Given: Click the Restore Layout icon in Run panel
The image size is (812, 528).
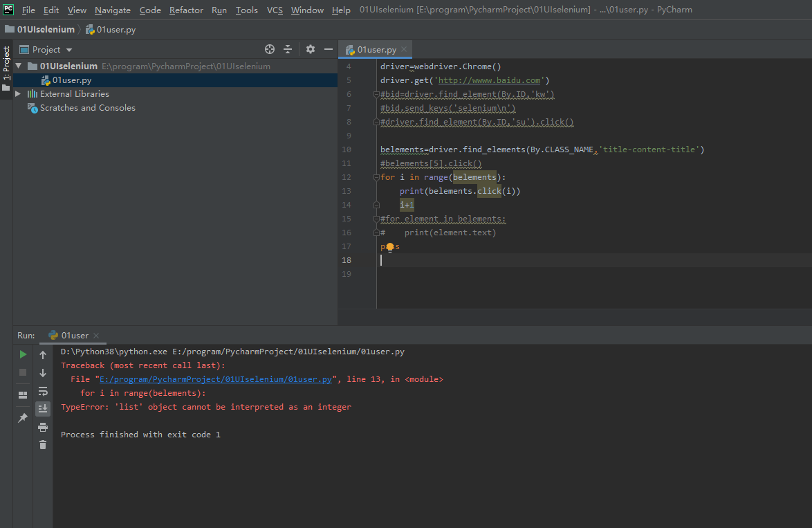Looking at the screenshot, I should coord(23,394).
